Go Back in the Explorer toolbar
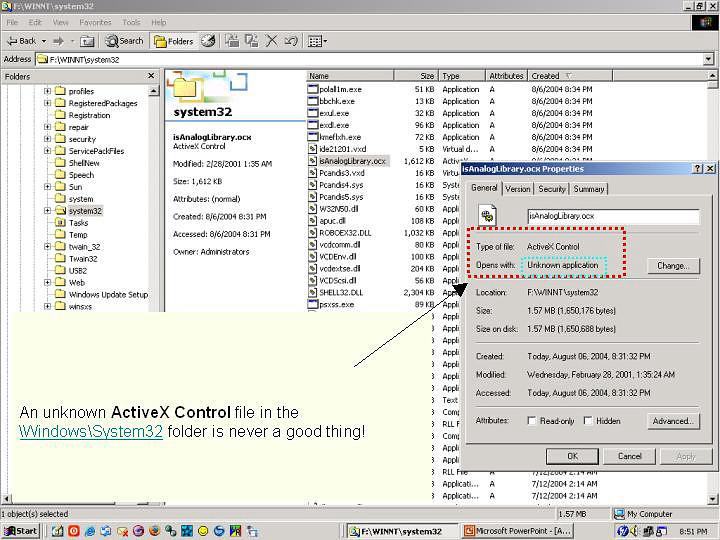Viewport: 720px width, 540px height. (21, 41)
